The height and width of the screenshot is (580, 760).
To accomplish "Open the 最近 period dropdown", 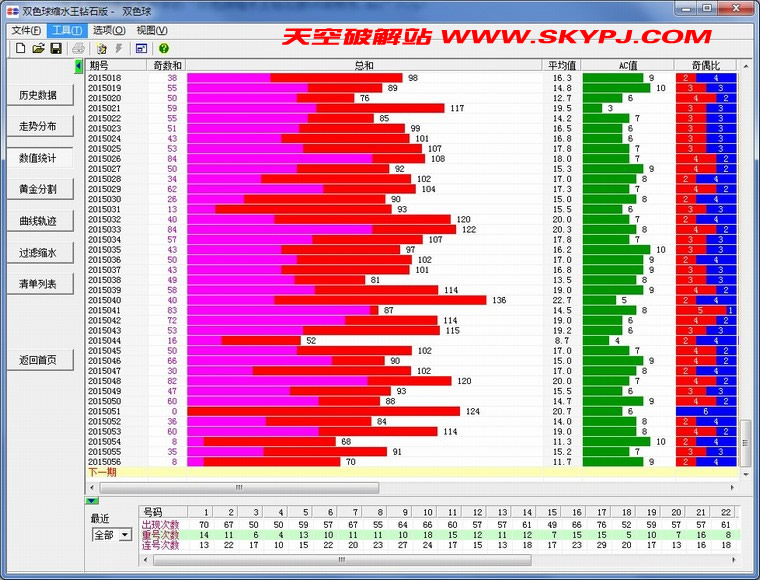I will pyautogui.click(x=125, y=535).
